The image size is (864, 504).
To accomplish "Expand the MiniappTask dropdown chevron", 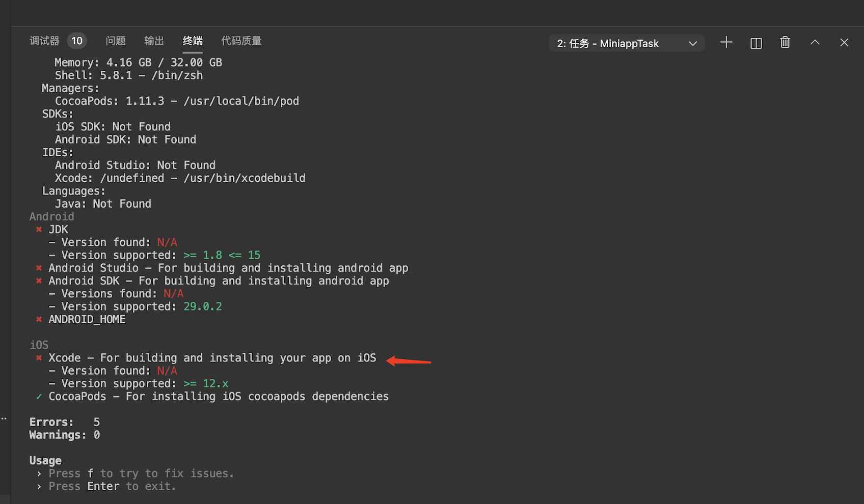I will [x=693, y=43].
